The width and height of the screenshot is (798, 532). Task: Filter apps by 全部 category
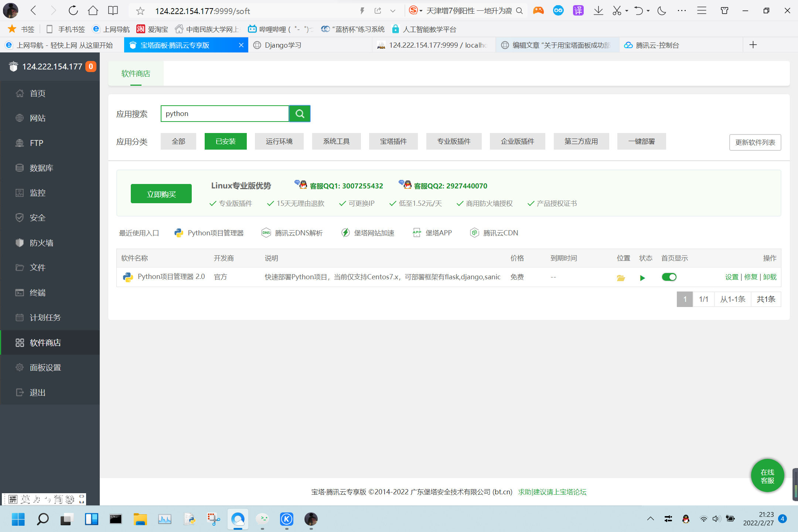(178, 141)
